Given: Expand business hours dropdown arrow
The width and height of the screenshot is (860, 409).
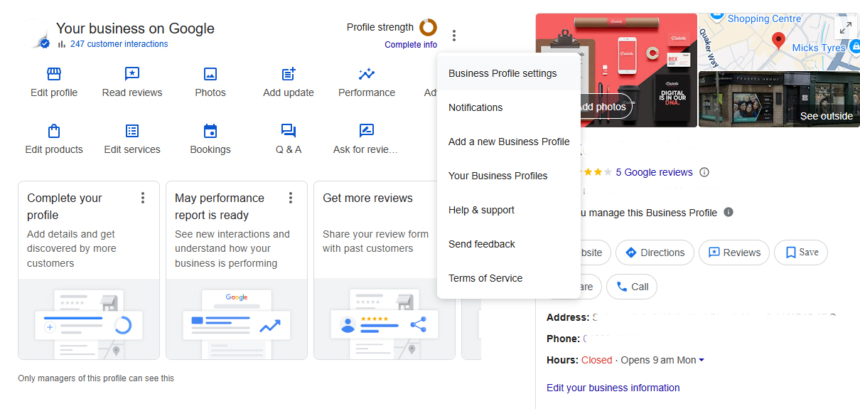Looking at the screenshot, I should [x=701, y=360].
